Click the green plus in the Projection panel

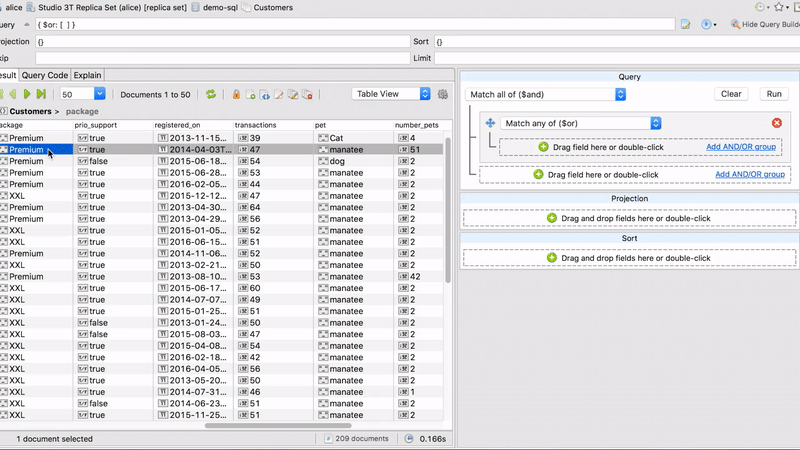click(552, 218)
